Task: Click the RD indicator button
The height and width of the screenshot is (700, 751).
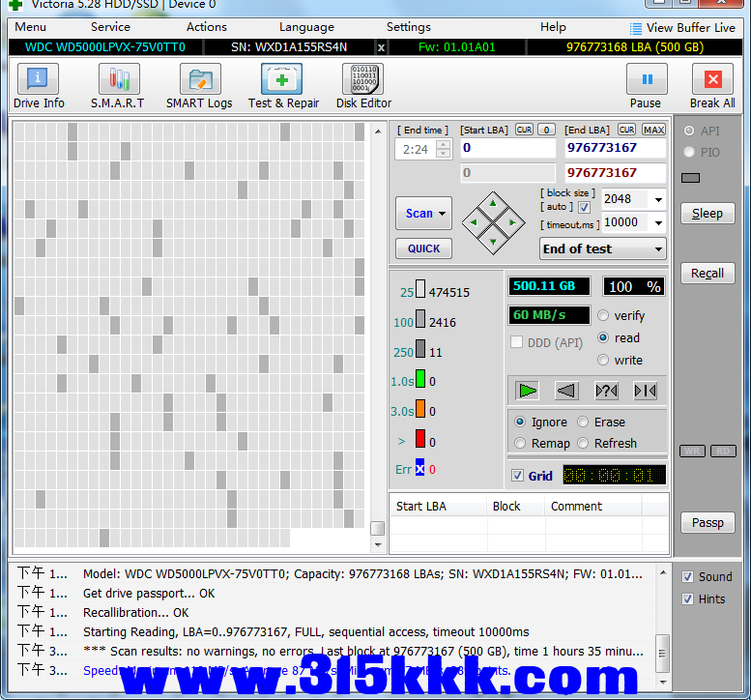Action: click(x=723, y=451)
